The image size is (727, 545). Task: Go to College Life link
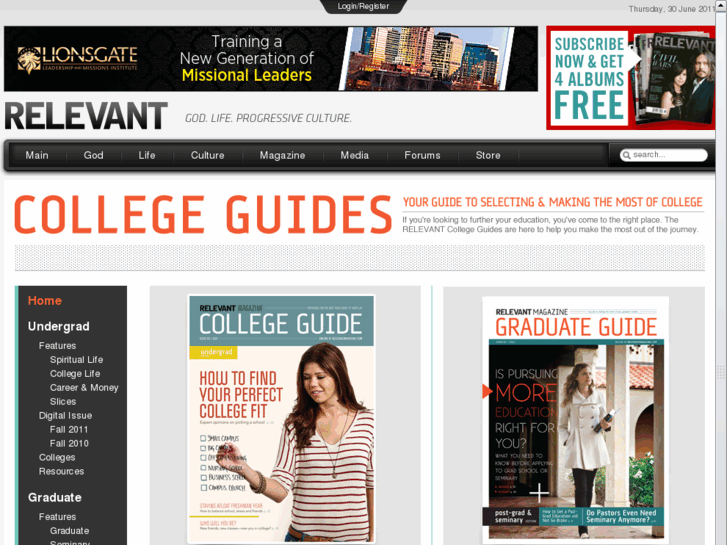75,373
